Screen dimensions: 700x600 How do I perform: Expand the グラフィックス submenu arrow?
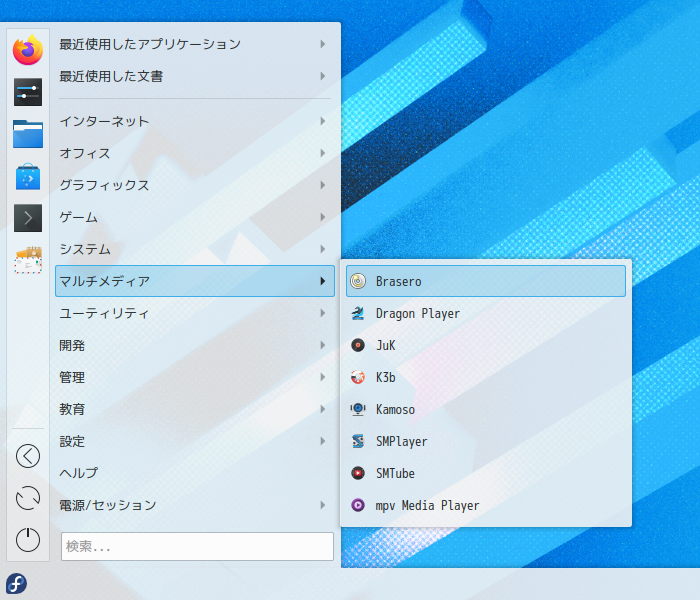pyautogui.click(x=323, y=185)
